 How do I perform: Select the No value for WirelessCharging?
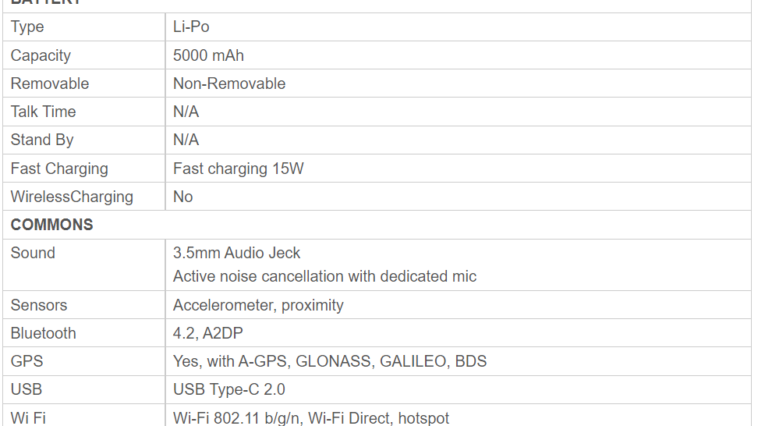(183, 196)
